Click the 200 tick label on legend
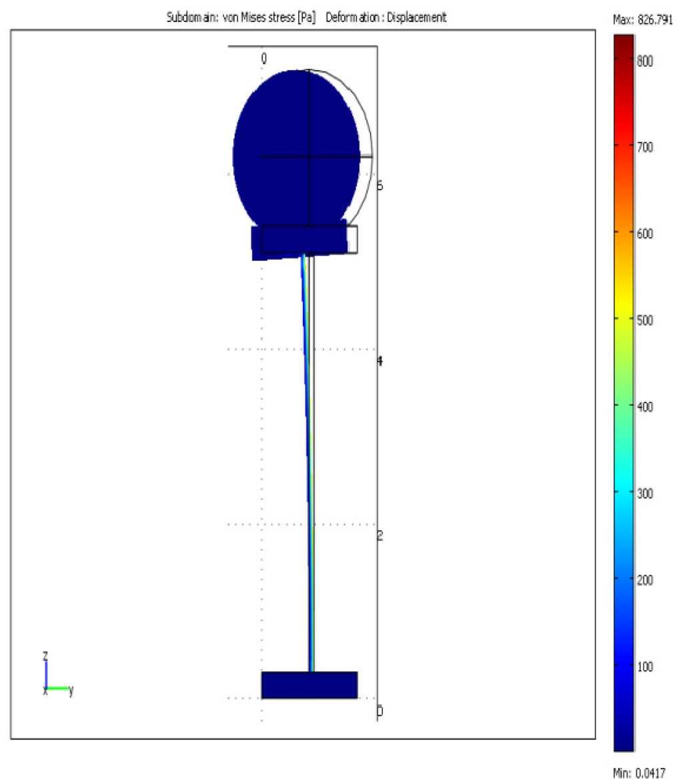Screen dimensions: 683x784 644,580
